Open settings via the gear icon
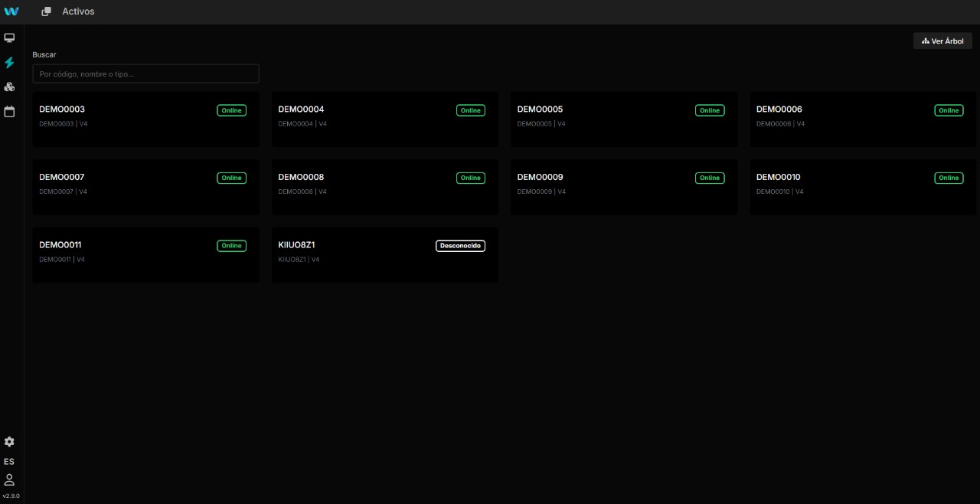Image resolution: width=980 pixels, height=504 pixels. (9, 442)
